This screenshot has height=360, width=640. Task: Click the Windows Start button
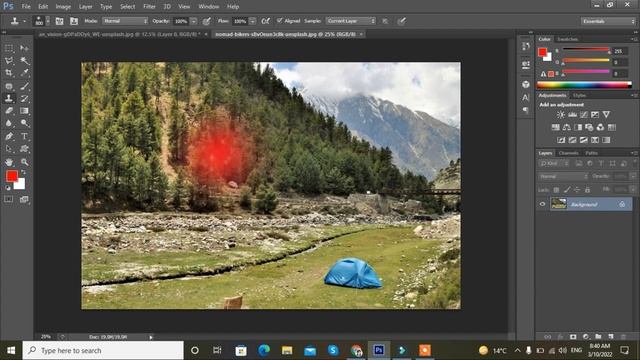[x=11, y=350]
